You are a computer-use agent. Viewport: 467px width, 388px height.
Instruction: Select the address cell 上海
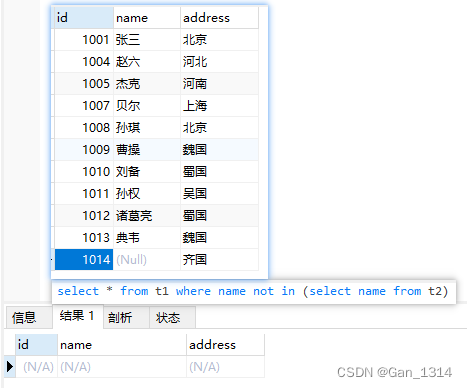coord(219,106)
